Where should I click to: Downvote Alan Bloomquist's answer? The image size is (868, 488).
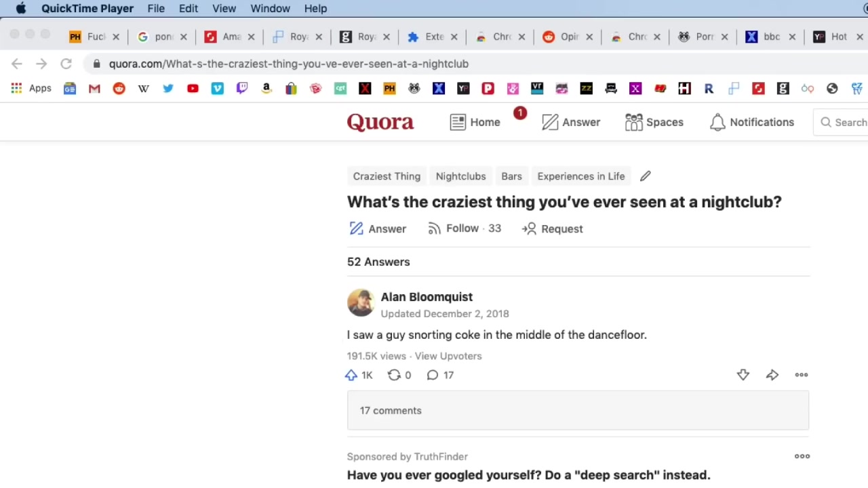coord(743,375)
